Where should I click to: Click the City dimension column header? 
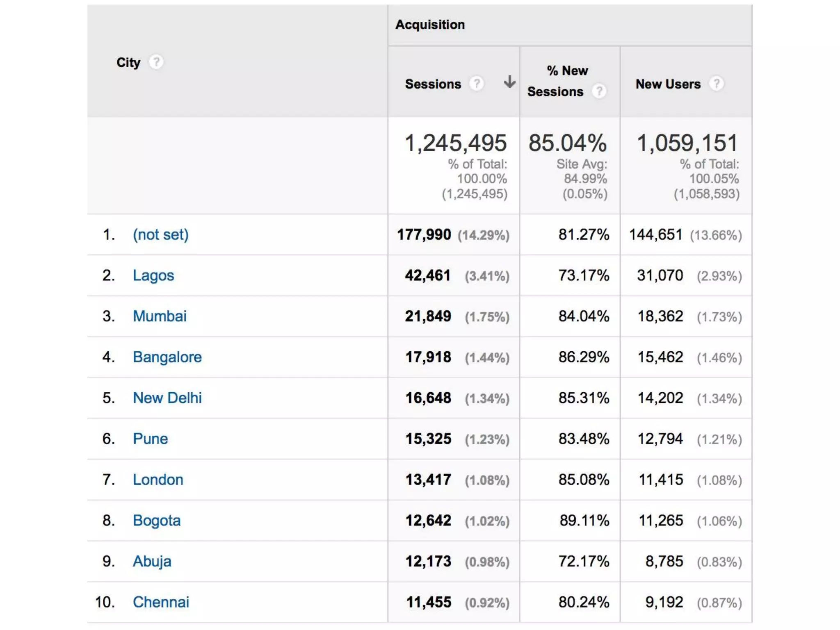pyautogui.click(x=128, y=62)
